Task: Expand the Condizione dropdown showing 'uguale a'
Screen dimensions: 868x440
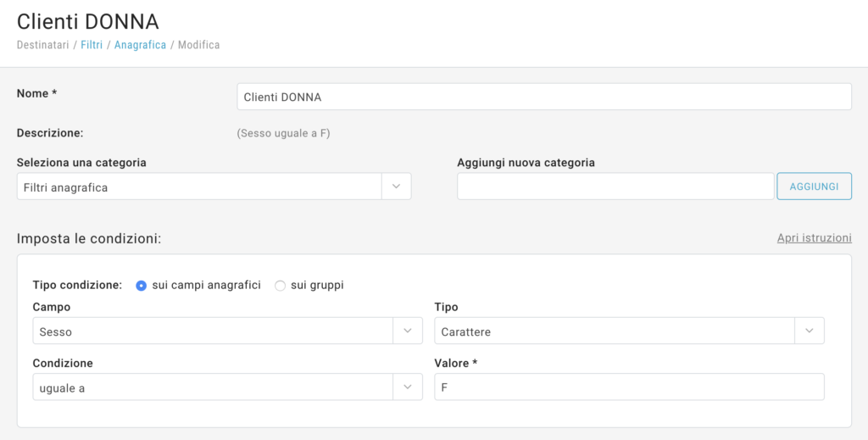Action: click(x=212, y=387)
